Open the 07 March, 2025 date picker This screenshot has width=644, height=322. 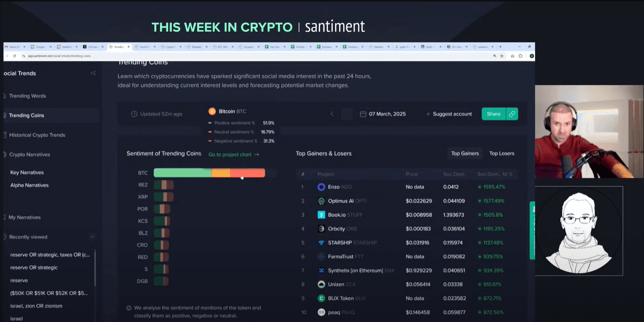coord(387,114)
